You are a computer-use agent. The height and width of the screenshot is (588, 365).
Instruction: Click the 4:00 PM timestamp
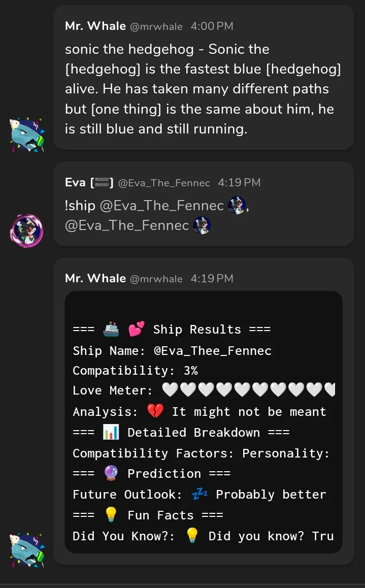212,26
